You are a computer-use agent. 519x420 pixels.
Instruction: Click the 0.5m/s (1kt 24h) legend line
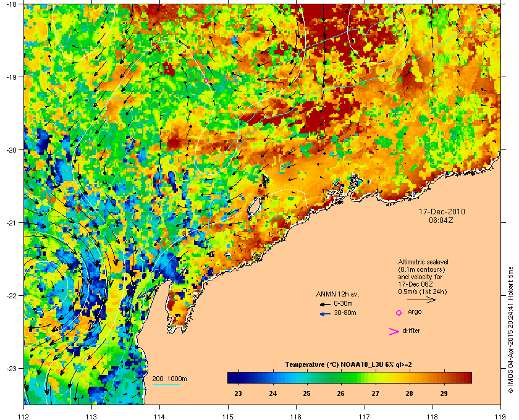coord(423,292)
